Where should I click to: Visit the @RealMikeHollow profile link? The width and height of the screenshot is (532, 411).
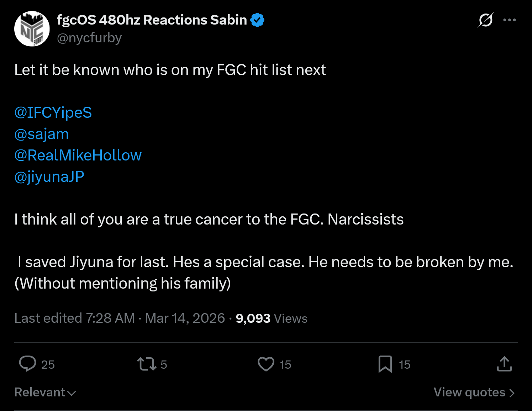click(78, 155)
